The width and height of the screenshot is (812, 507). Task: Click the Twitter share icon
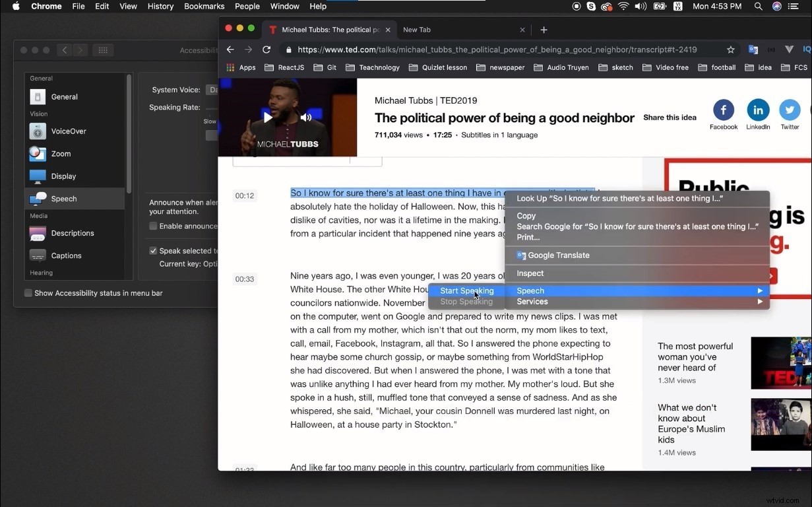coord(790,111)
